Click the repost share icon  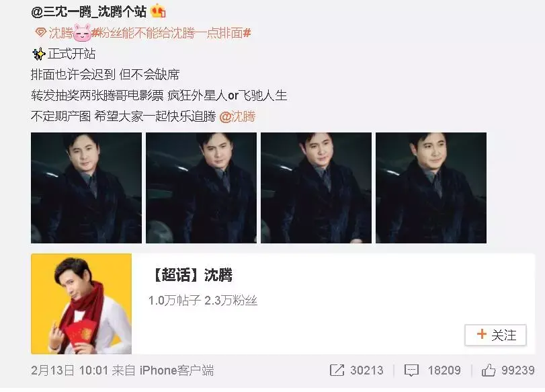click(x=337, y=370)
